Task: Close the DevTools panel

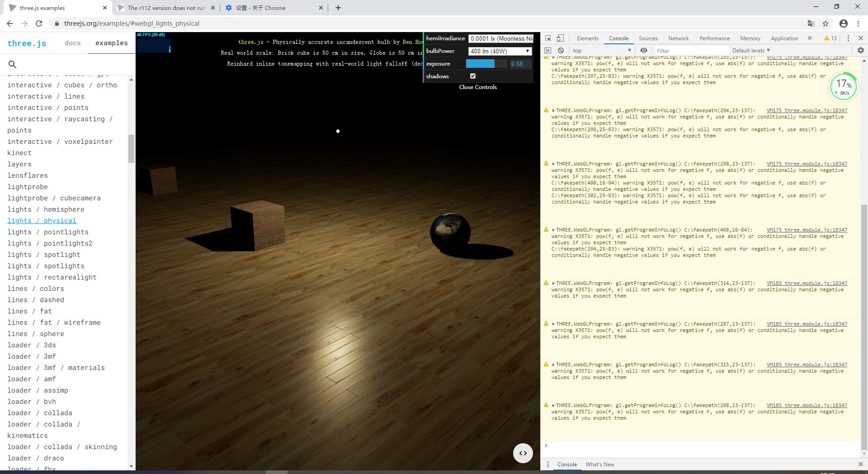Action: tap(860, 38)
